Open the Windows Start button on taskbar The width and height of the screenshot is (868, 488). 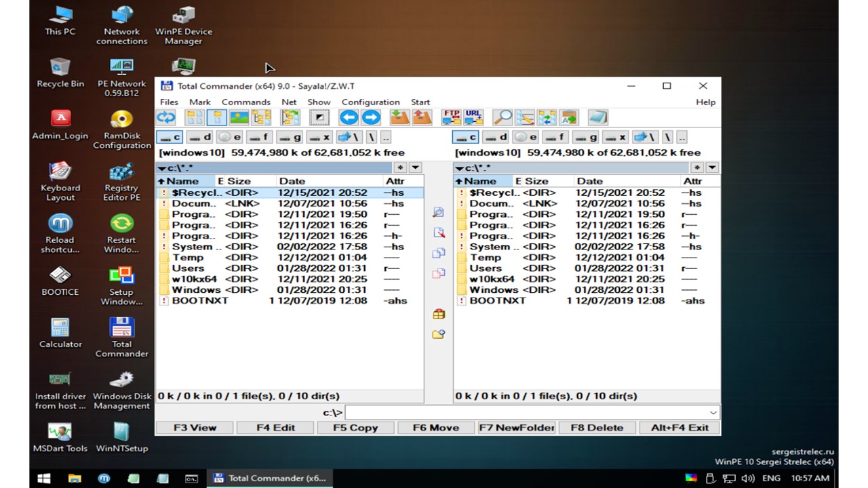click(x=44, y=478)
